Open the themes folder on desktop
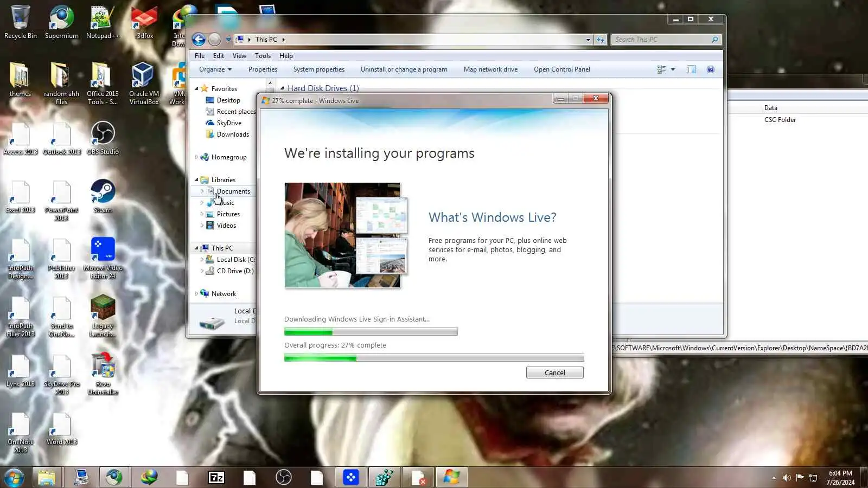The width and height of the screenshot is (868, 488). coord(20,80)
